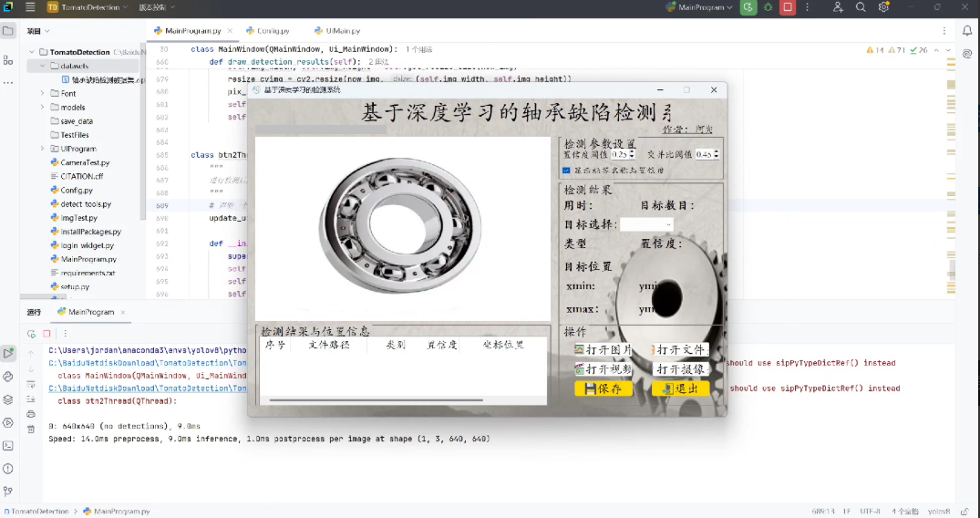
Task: Open editor tabs more options kebab
Action: [944, 31]
